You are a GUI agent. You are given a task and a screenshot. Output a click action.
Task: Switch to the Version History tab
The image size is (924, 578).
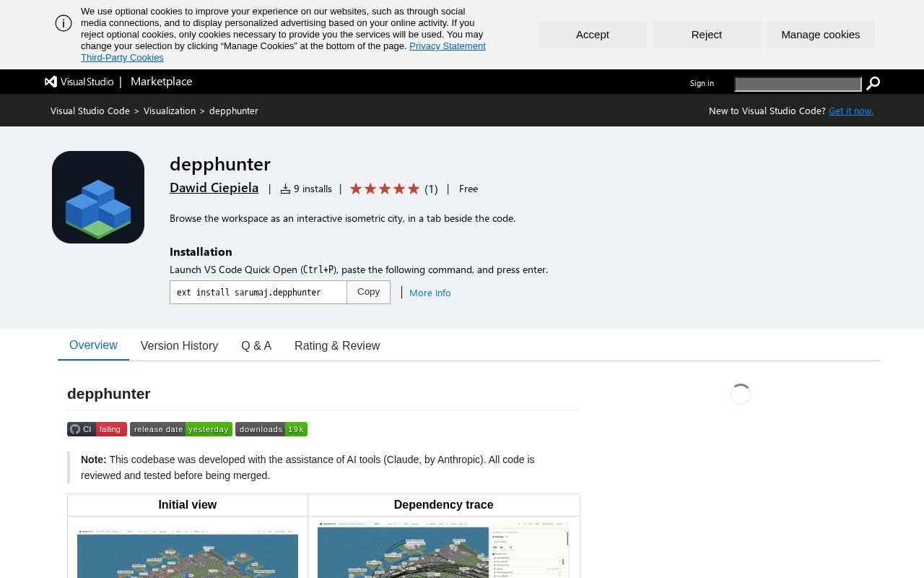(x=179, y=345)
